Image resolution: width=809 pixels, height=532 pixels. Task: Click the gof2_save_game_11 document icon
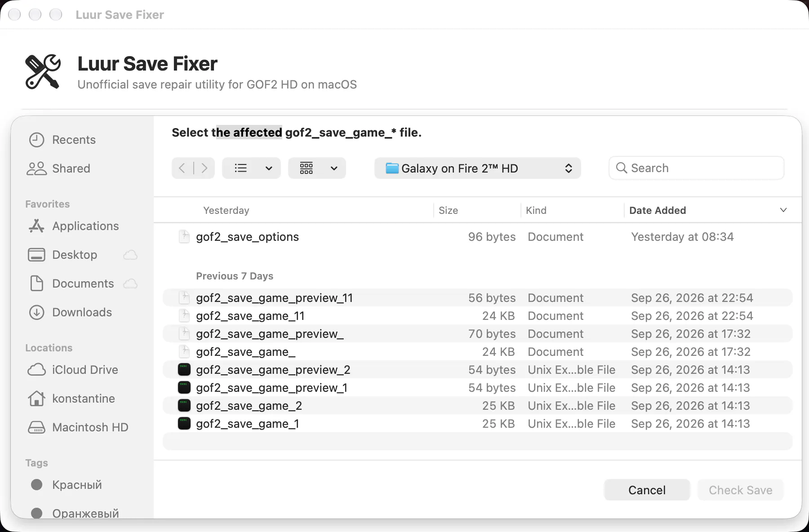tap(184, 315)
